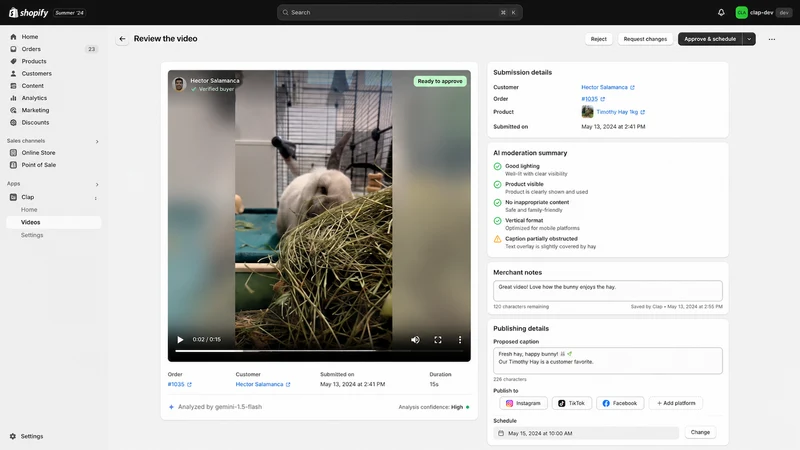The width and height of the screenshot is (800, 450).
Task: Click the Proposed caption text field
Action: point(608,361)
